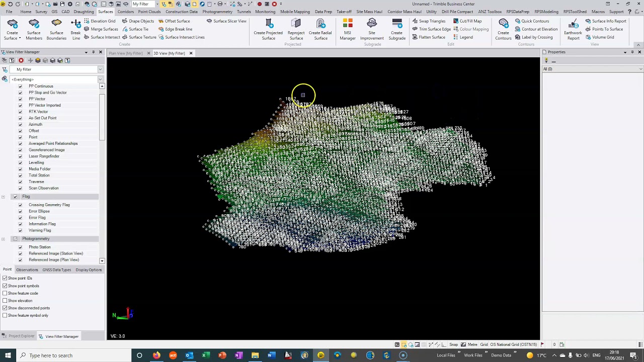Click the filter list scroll-down arrow
644x362 pixels.
pyautogui.click(x=102, y=261)
